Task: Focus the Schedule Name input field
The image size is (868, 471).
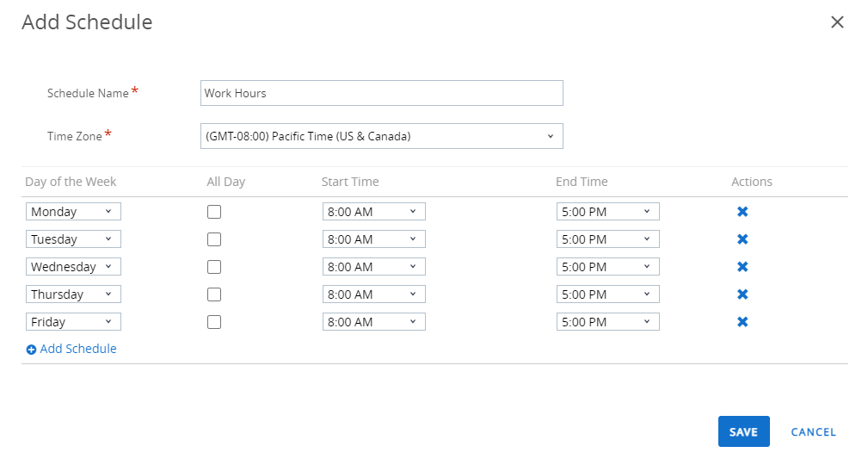Action: (381, 93)
